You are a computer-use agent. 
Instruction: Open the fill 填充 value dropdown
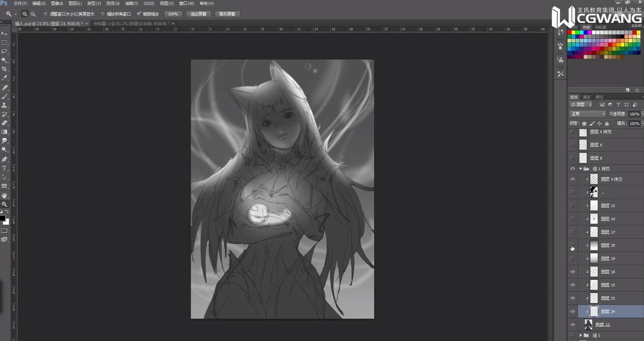pos(642,124)
